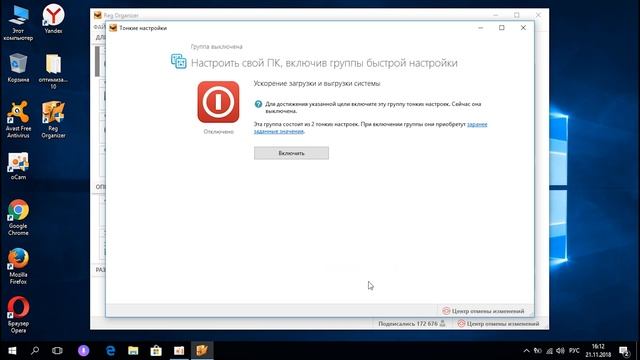Image resolution: width=640 pixels, height=360 pixels.
Task: Open the clock showing 16:12
Action: click(598, 351)
